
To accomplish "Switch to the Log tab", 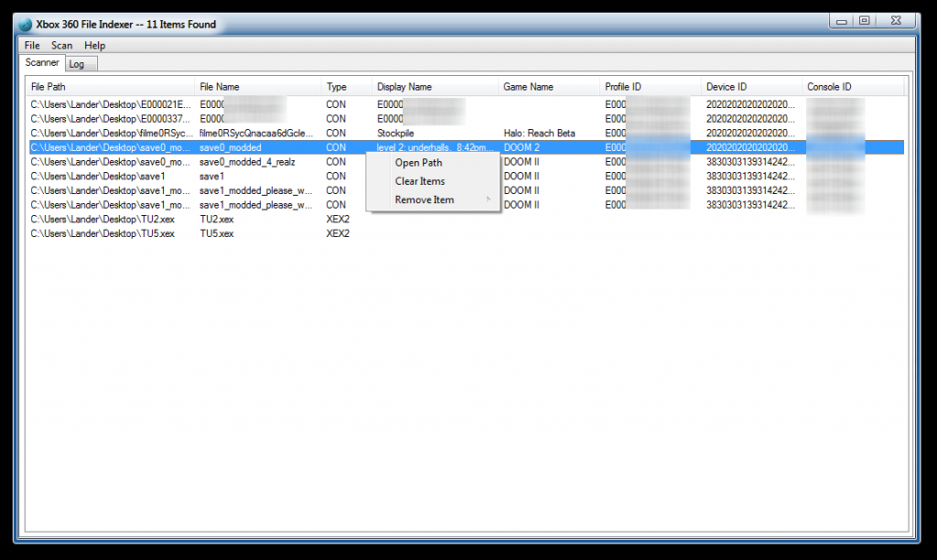I will (x=81, y=64).
